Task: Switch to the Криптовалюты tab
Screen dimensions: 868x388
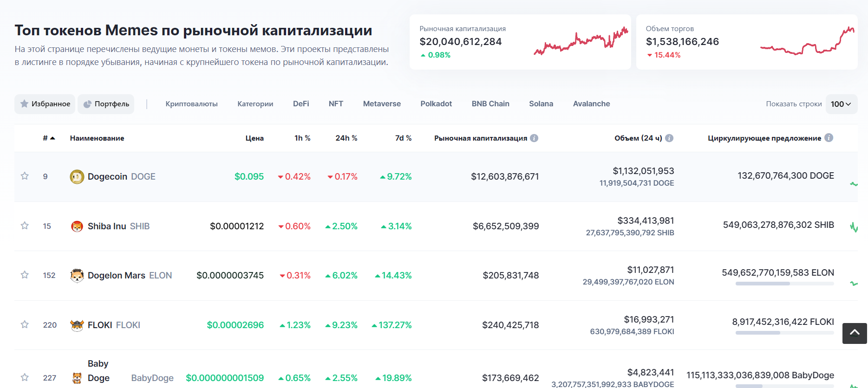Action: click(191, 104)
